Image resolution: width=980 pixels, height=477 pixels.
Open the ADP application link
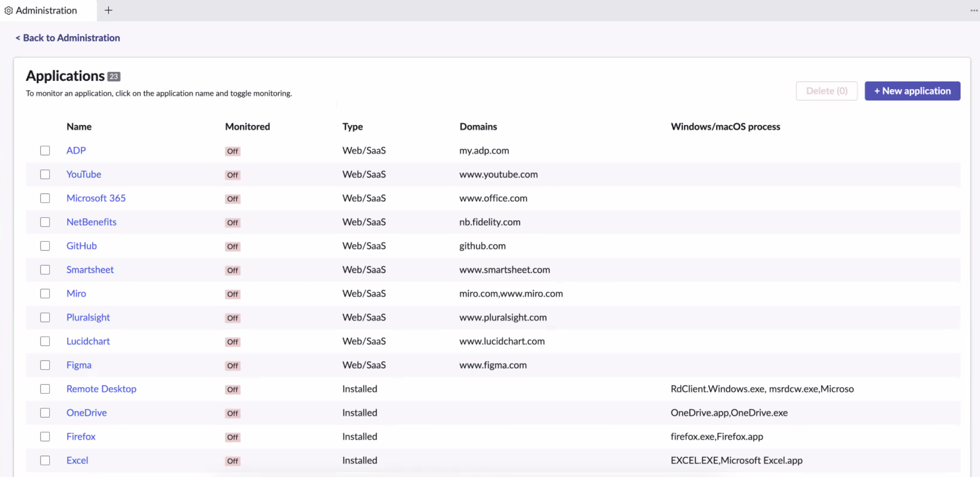[76, 150]
